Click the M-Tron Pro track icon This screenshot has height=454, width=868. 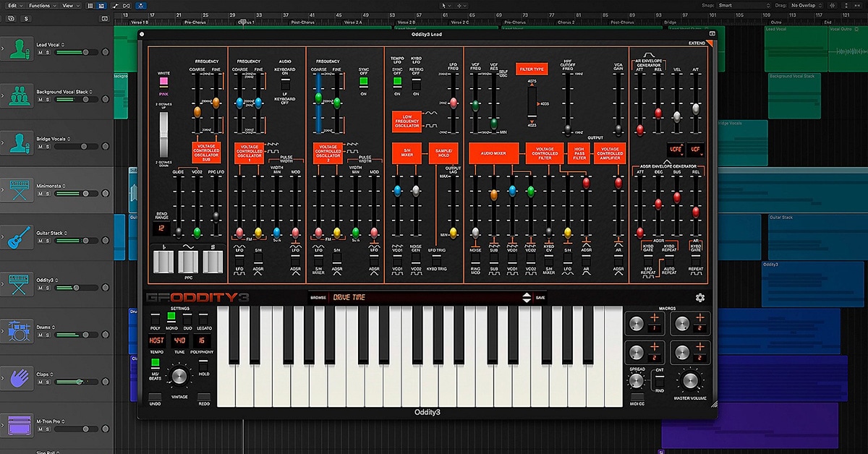19,425
